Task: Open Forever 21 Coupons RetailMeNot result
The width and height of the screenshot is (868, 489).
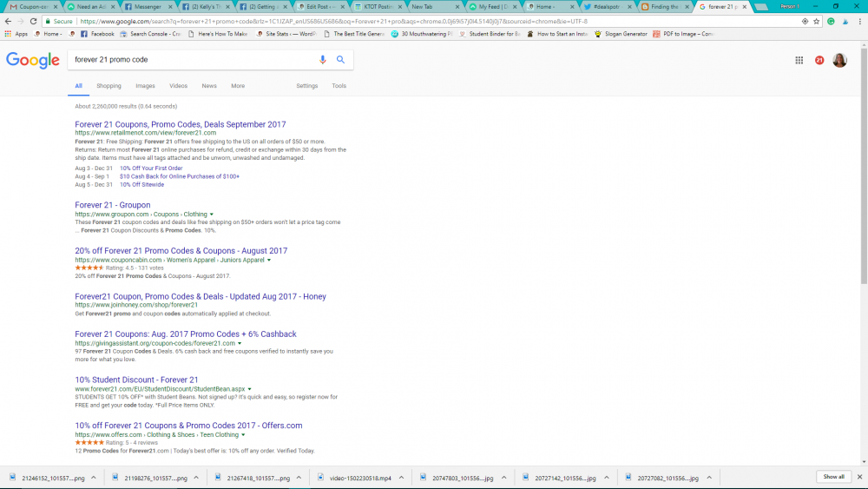Action: [x=181, y=124]
